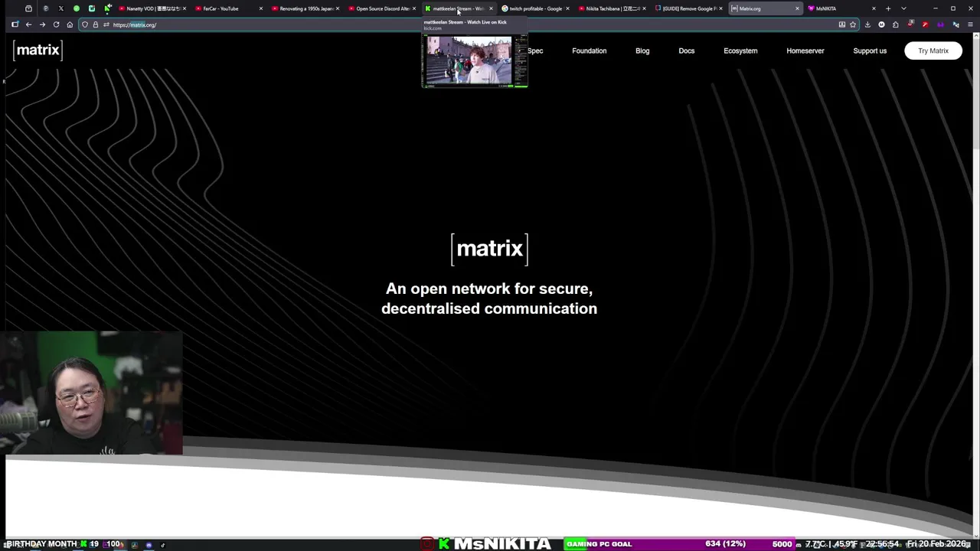
Task: Open the Foundation menu item
Action: [x=589, y=51]
